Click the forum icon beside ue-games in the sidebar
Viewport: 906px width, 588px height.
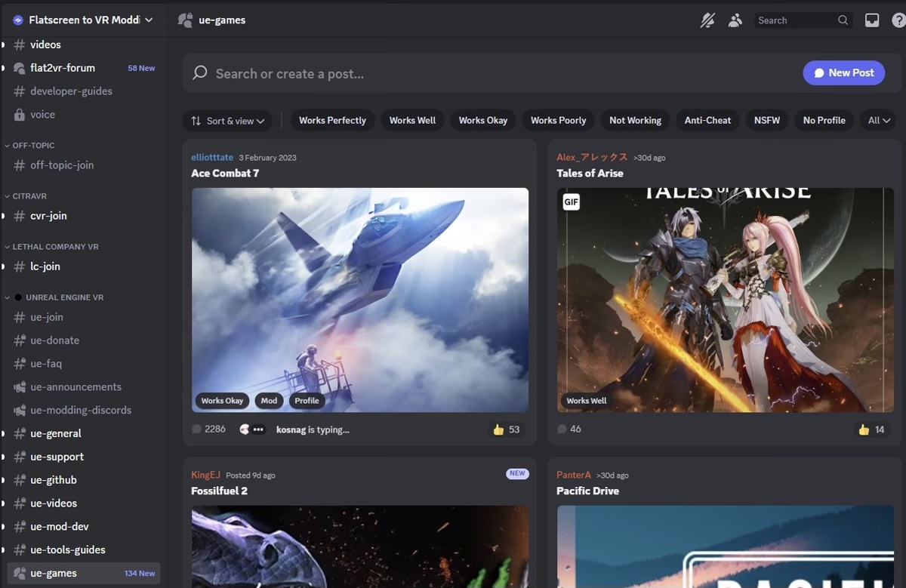pos(20,574)
